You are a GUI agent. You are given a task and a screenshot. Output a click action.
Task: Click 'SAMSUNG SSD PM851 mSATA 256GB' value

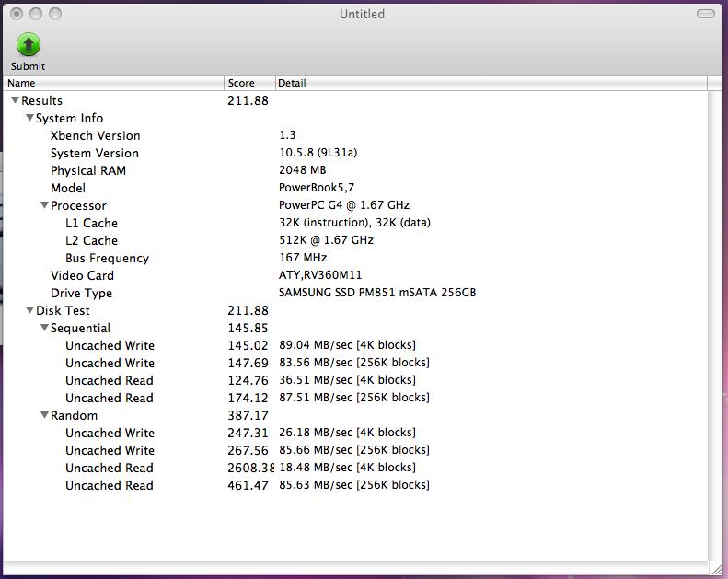[x=377, y=293]
